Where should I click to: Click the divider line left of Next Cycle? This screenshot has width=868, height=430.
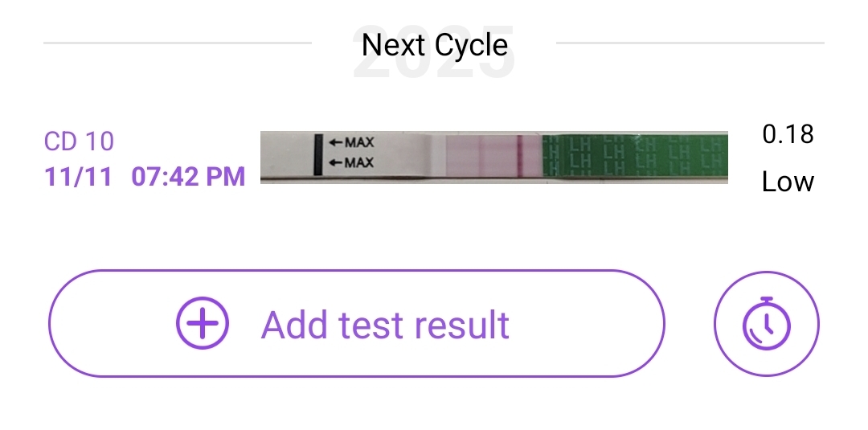pos(177,43)
